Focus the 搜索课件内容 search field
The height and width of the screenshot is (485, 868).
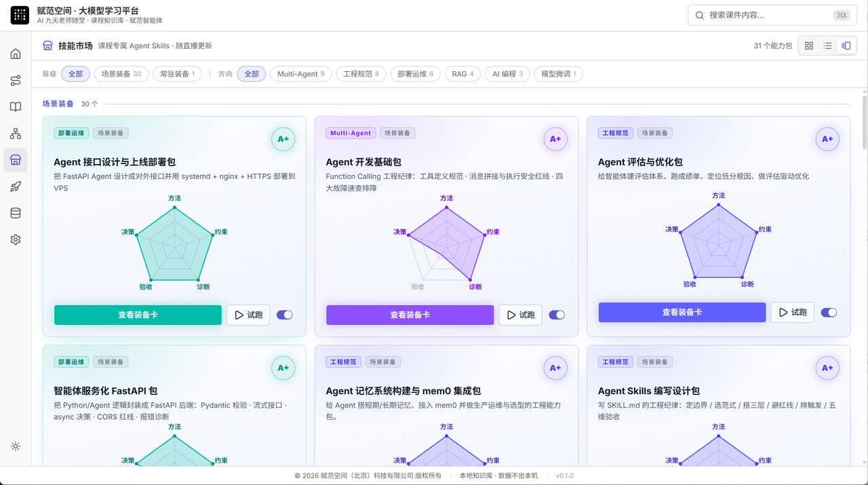click(771, 15)
